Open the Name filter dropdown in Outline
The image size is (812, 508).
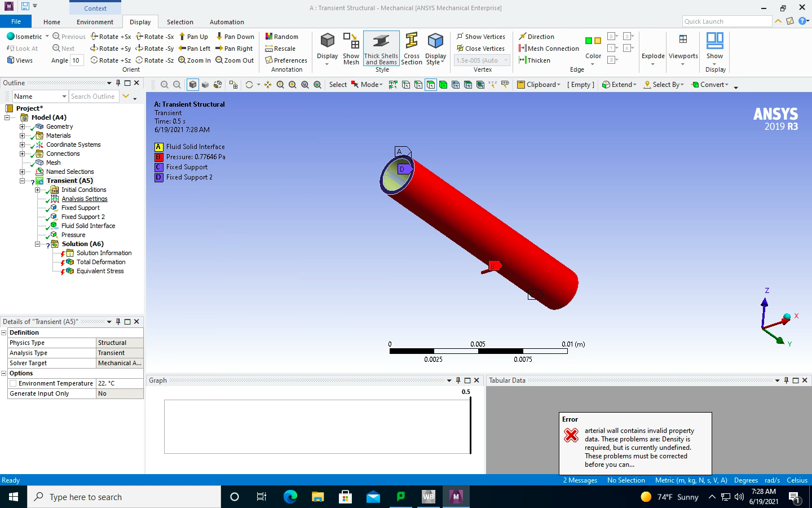click(64, 97)
